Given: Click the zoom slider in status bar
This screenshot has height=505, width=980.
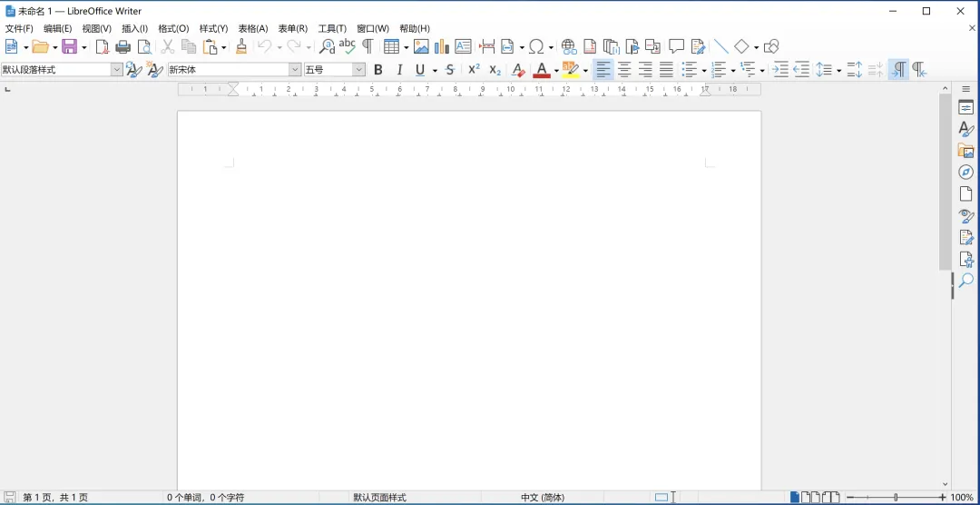Looking at the screenshot, I should pyautogui.click(x=896, y=498).
